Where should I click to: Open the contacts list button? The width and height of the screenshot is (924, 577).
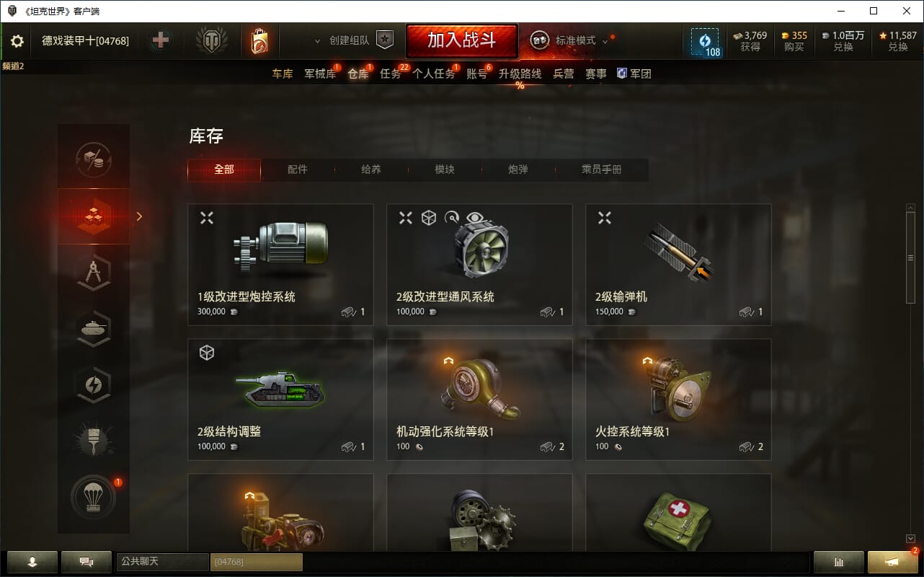[x=32, y=562]
